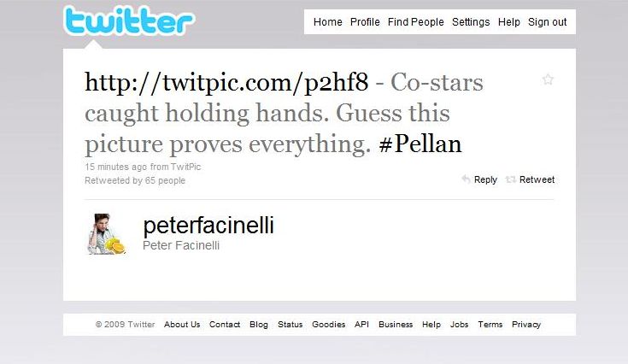The image size is (628, 364).
Task: Click the peterfacinelli username
Action: [208, 226]
